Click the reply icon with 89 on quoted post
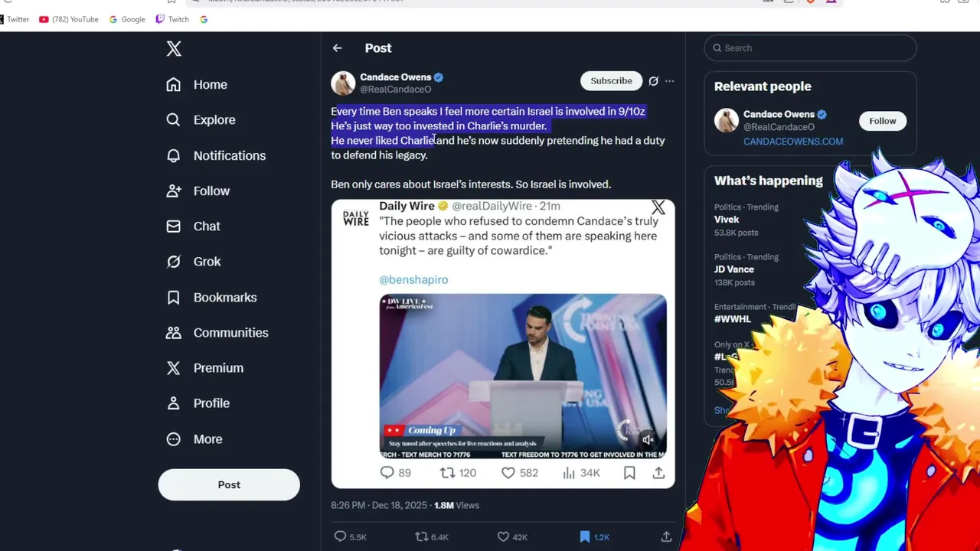Screen dimensions: 980x551 point(387,473)
